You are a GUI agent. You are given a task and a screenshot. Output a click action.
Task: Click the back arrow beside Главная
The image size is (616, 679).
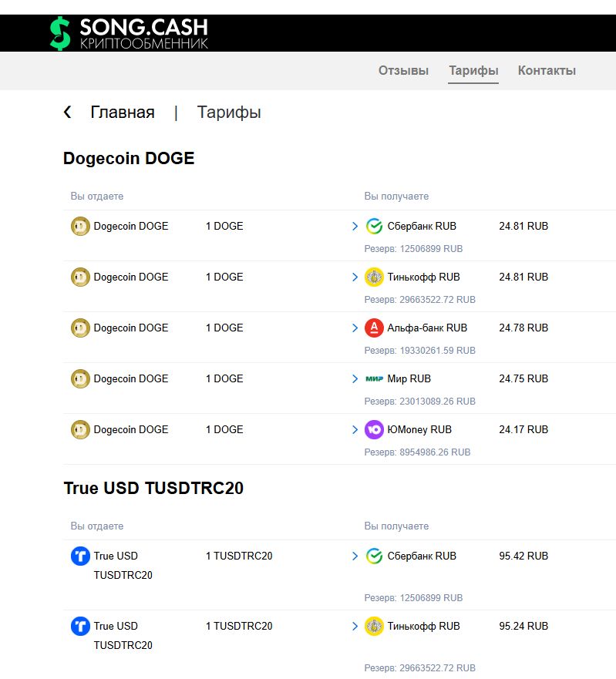click(x=68, y=113)
